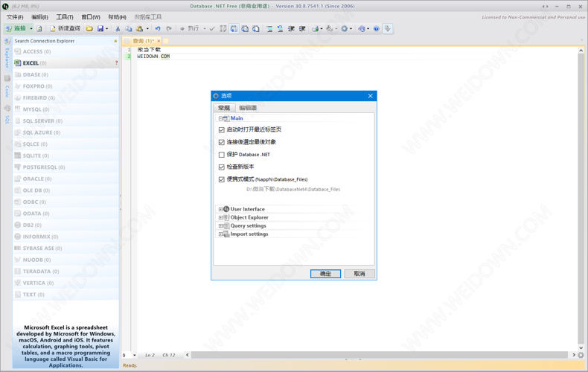Click the 确定 OK button
The width and height of the screenshot is (588, 372).
coord(325,274)
